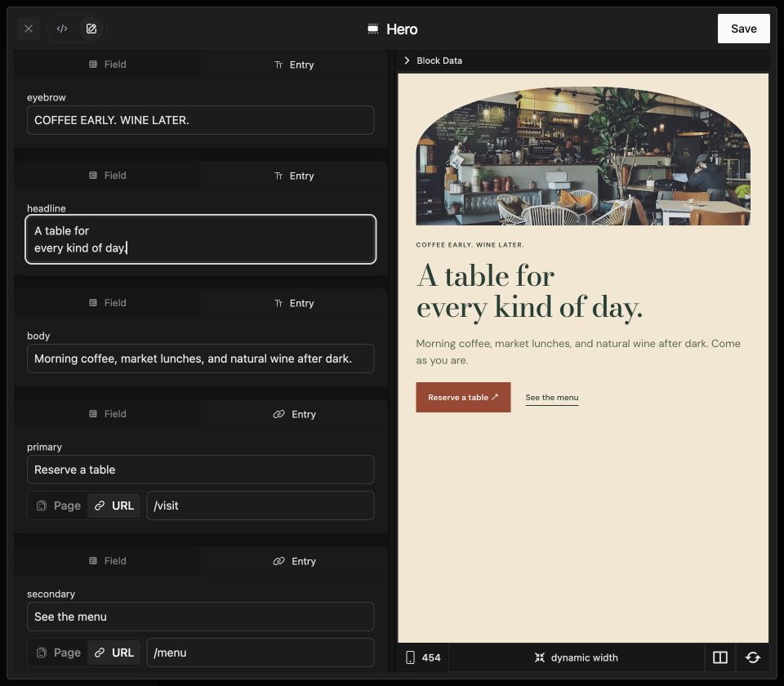Screen dimensions: 784x686
Task: Select Field tab for headline
Action: [x=108, y=175]
